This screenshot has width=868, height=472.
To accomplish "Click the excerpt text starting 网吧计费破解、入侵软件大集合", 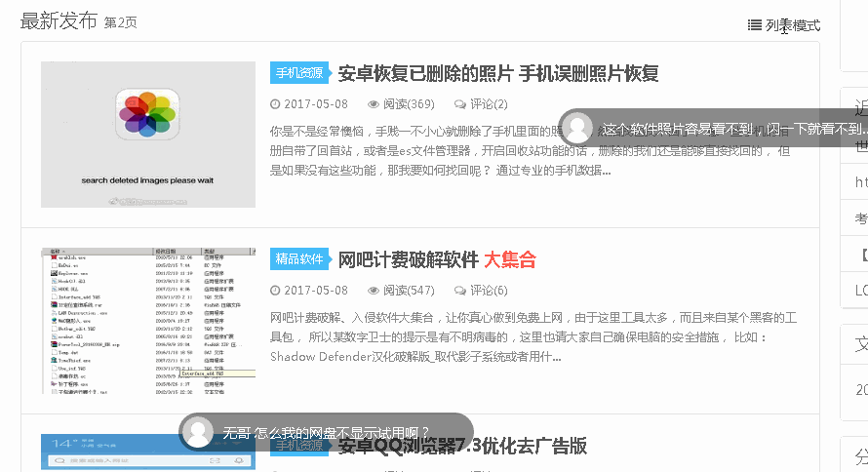I will point(533,337).
